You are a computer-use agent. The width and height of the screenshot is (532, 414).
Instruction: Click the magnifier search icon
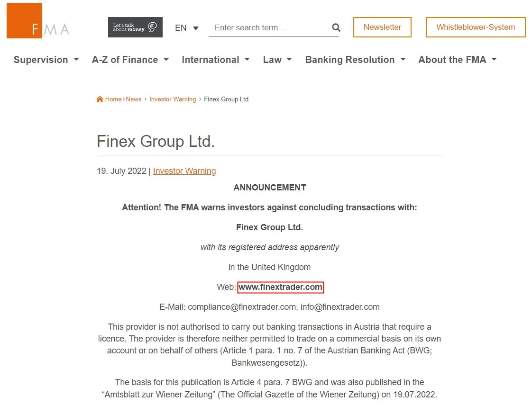pyautogui.click(x=336, y=27)
